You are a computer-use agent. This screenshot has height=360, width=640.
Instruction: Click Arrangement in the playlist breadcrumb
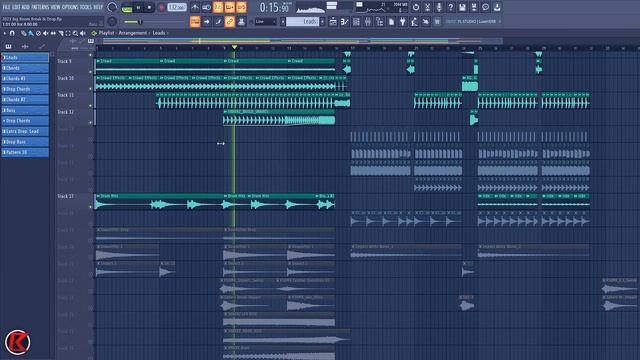coord(132,33)
